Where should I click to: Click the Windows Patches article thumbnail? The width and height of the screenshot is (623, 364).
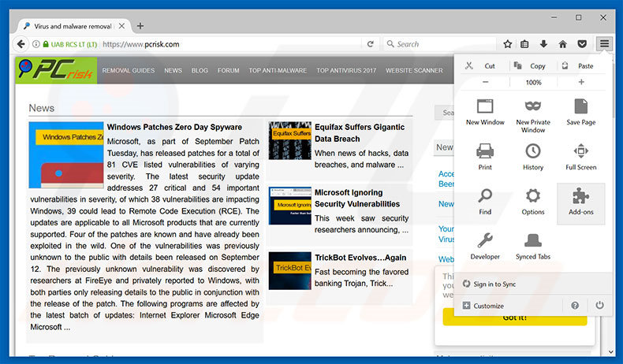click(66, 154)
